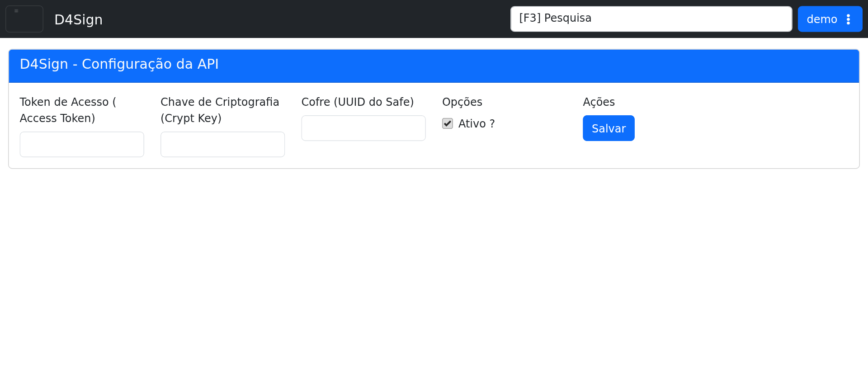Open the sidebar menu toggle icon
This screenshot has width=868, height=391.
[24, 19]
